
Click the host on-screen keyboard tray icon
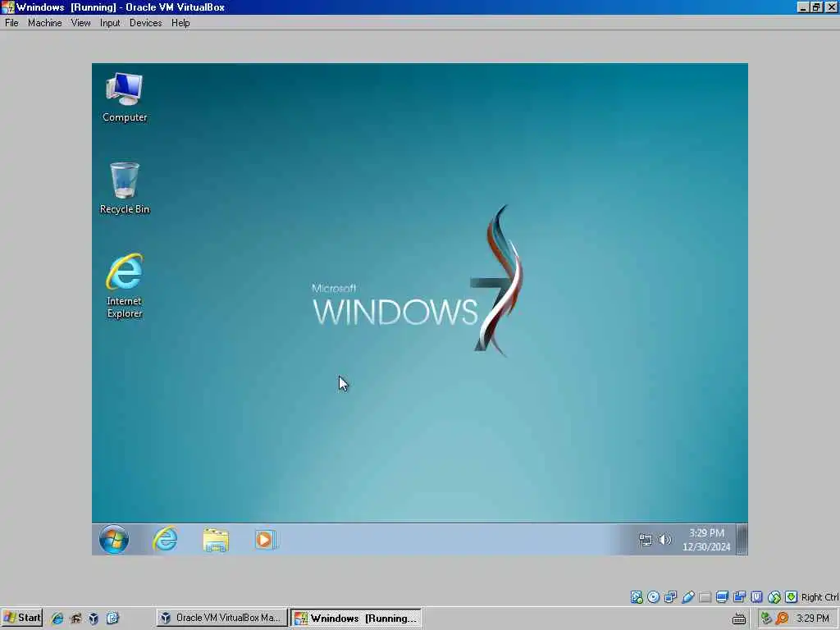(x=739, y=619)
